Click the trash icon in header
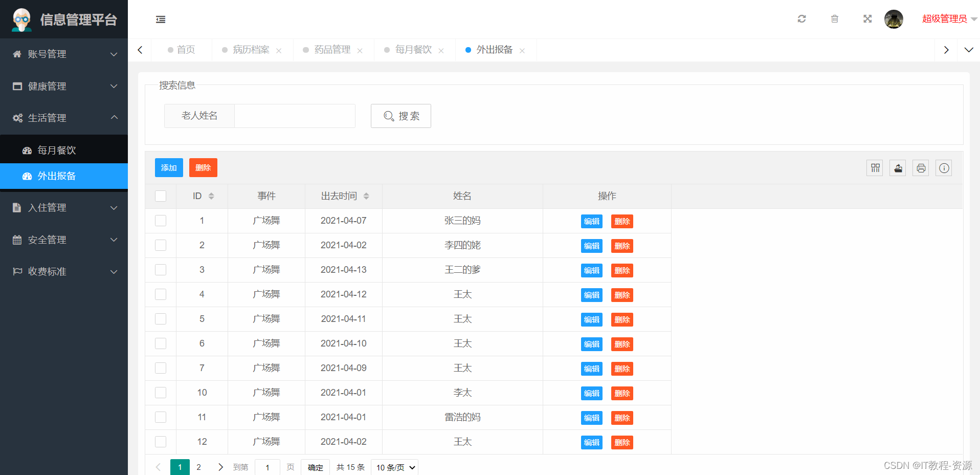This screenshot has height=475, width=980. (835, 19)
